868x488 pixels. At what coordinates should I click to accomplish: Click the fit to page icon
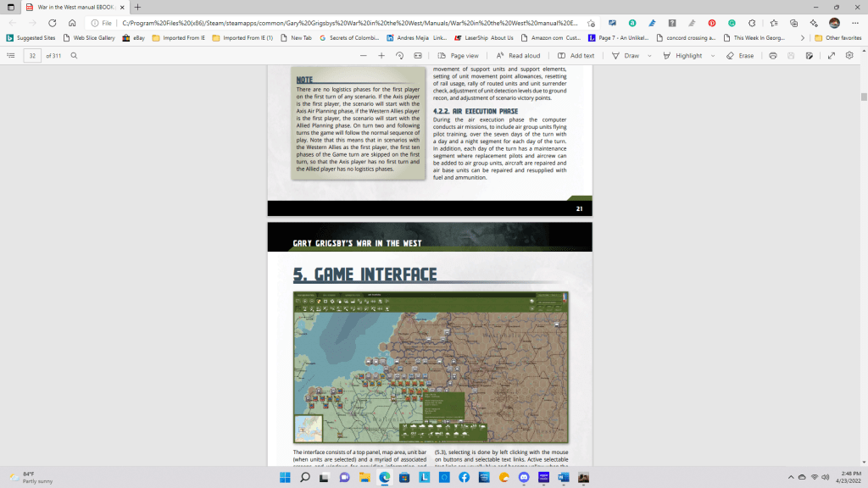(418, 55)
